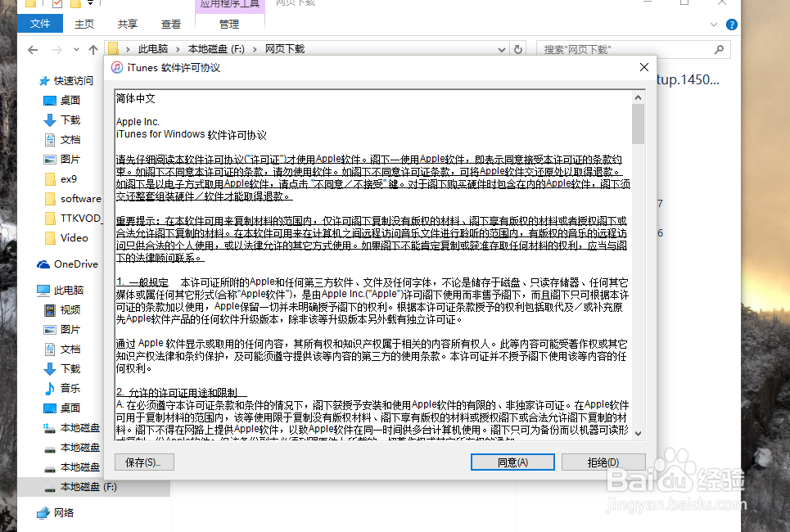Switch to the 管理 ribbon tab
The width and height of the screenshot is (790, 532).
pyautogui.click(x=229, y=24)
